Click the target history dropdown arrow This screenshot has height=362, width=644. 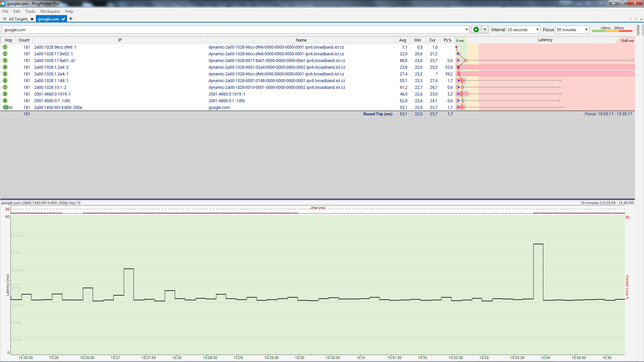pyautogui.click(x=466, y=29)
